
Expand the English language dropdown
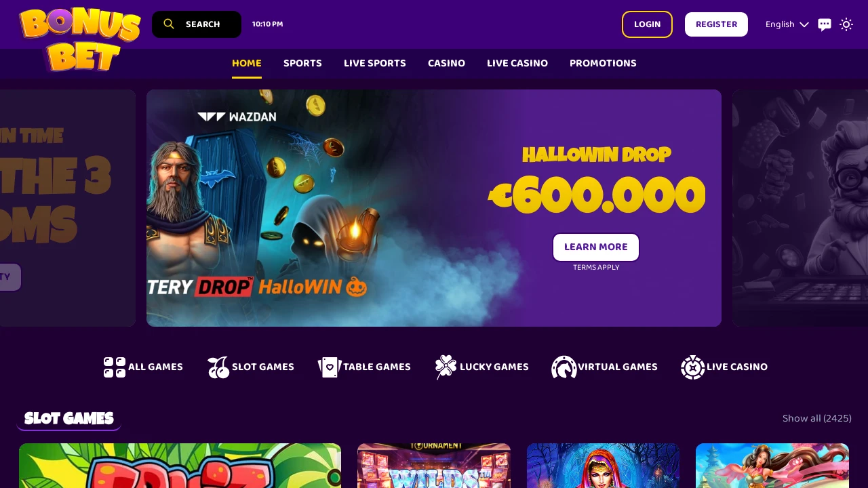point(787,24)
